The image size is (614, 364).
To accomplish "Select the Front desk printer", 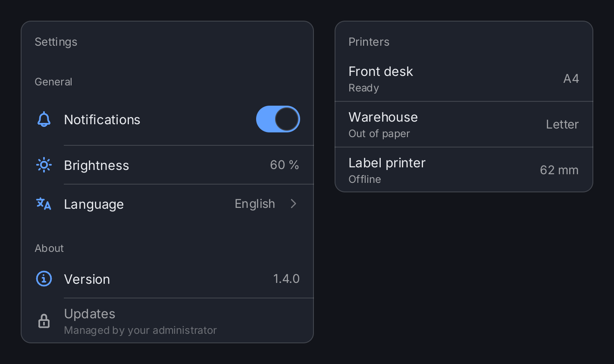I will click(x=464, y=78).
